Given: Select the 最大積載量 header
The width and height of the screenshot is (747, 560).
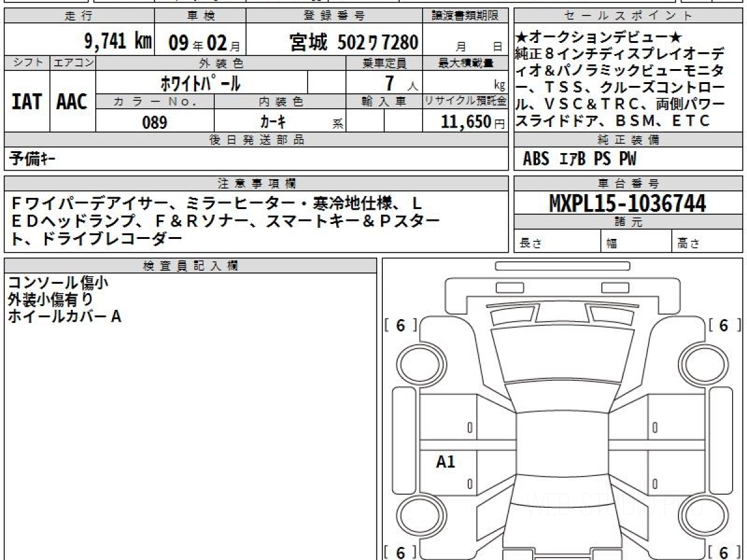Looking at the screenshot, I should point(466,63).
